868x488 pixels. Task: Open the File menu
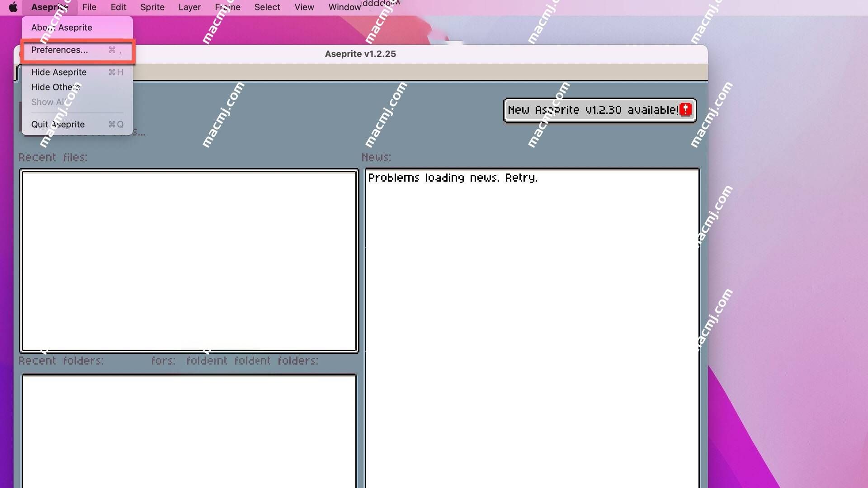pos(89,7)
